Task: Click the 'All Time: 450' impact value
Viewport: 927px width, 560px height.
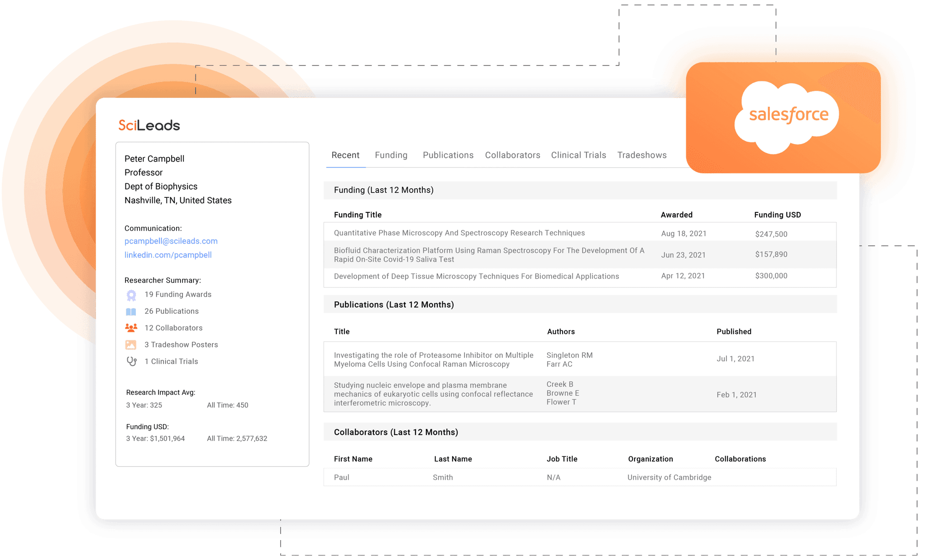Action: click(227, 405)
